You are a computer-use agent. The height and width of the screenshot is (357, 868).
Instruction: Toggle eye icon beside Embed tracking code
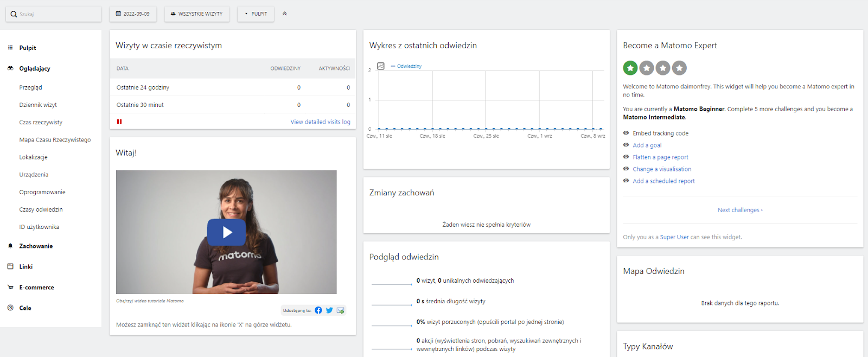click(x=626, y=133)
